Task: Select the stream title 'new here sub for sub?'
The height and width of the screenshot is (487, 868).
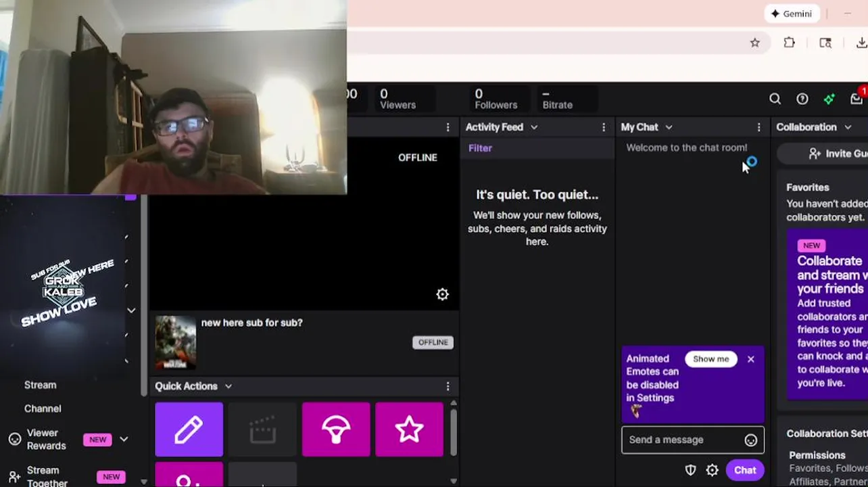Action: (x=251, y=323)
